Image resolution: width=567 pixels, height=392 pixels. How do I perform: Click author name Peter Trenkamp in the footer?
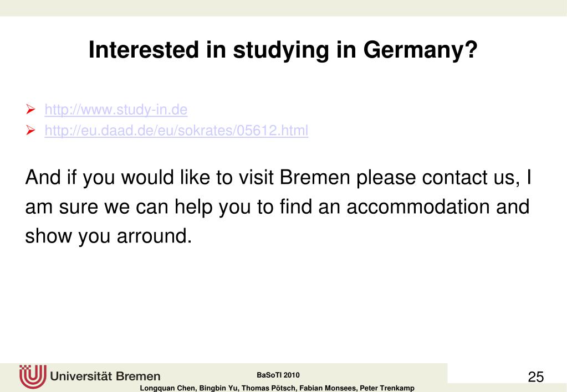coord(387,388)
